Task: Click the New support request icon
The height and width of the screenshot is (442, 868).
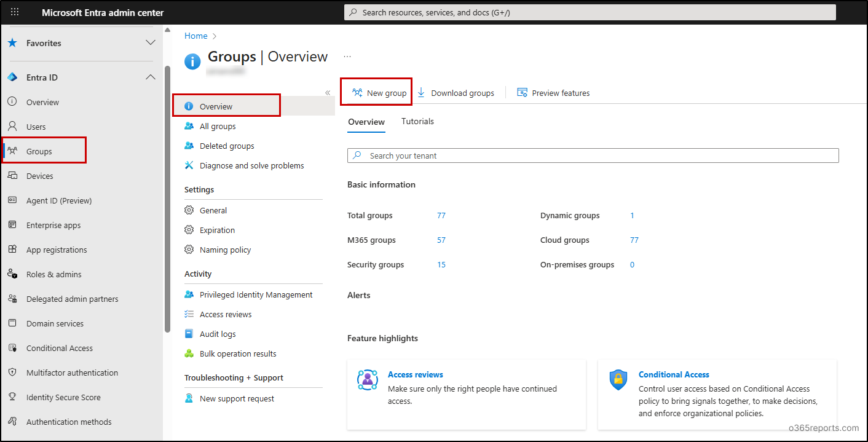Action: (189, 398)
